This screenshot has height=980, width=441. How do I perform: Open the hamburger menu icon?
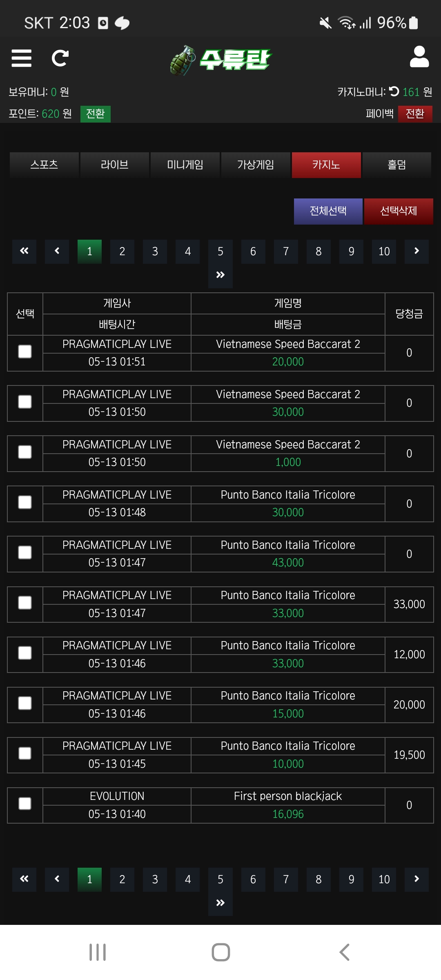coord(21,58)
